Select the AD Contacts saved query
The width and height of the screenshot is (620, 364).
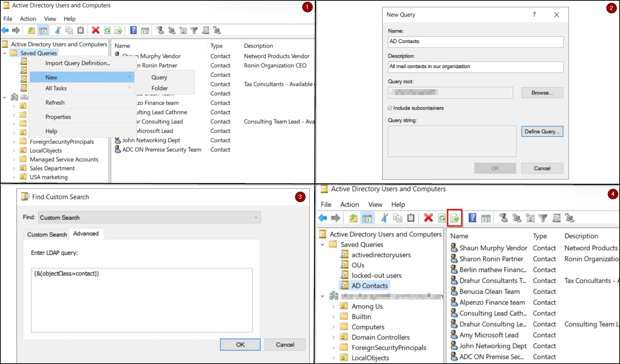(370, 285)
